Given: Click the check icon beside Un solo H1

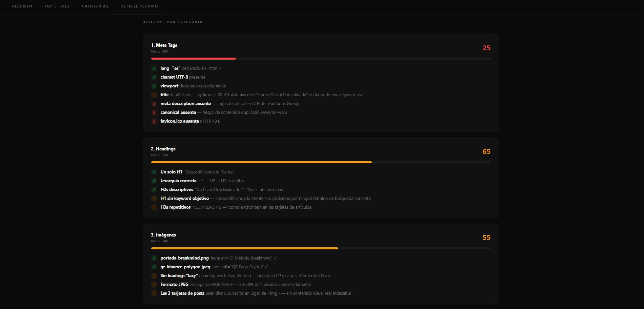Looking at the screenshot, I should tap(154, 172).
